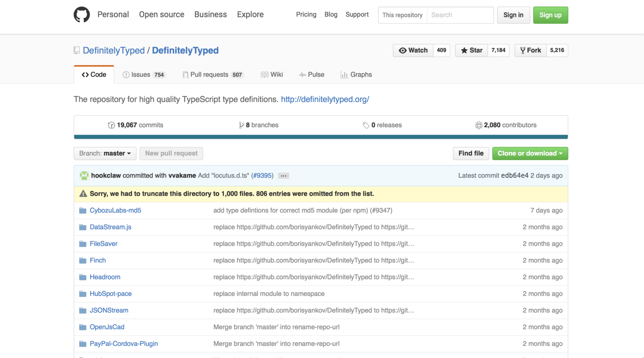644x358 pixels.
Task: Open Open source in top navigation
Action: (x=162, y=14)
